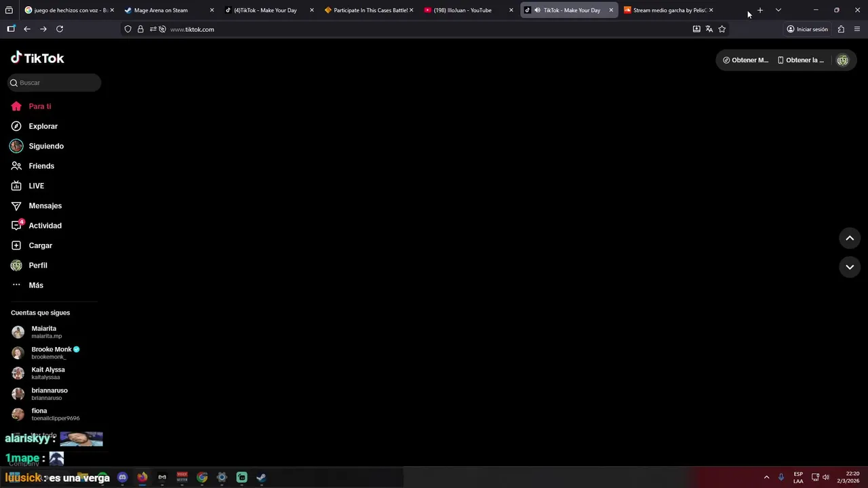Viewport: 868px width, 488px height.
Task: Click the Iniciar sesión browser account button
Action: [807, 29]
